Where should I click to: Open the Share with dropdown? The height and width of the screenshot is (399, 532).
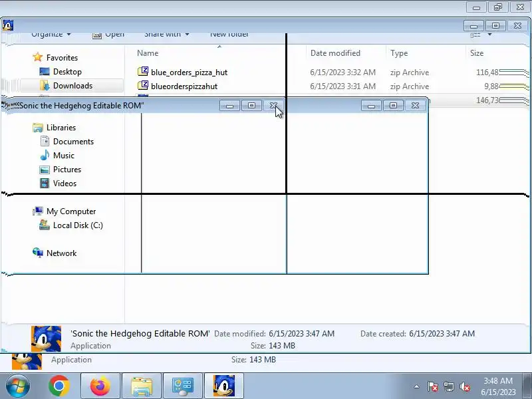pos(167,35)
